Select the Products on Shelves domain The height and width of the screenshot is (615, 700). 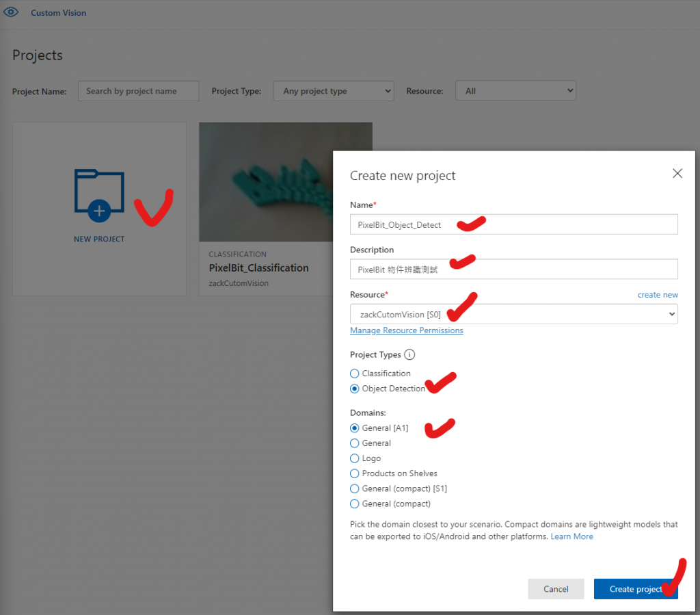[355, 473]
